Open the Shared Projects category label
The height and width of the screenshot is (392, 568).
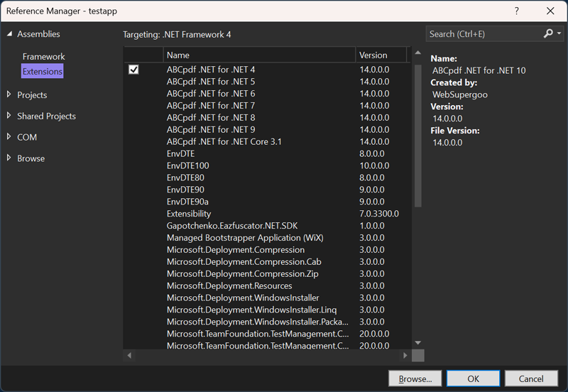tap(46, 116)
